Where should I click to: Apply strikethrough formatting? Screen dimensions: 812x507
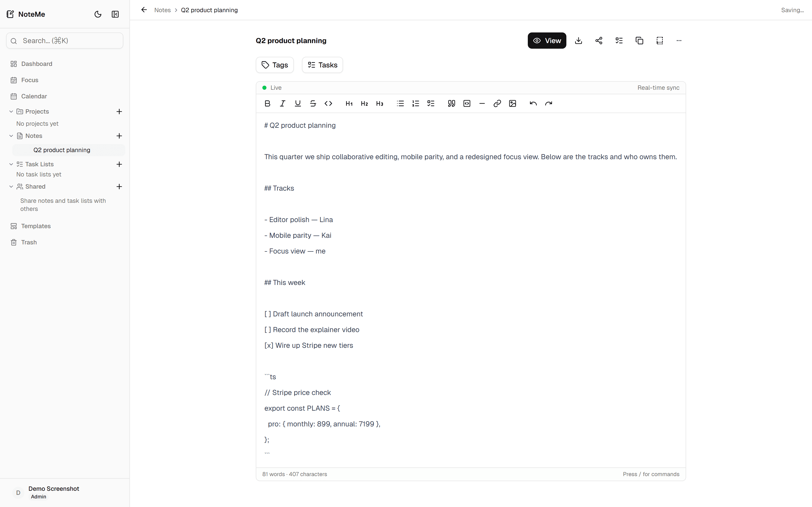point(313,103)
